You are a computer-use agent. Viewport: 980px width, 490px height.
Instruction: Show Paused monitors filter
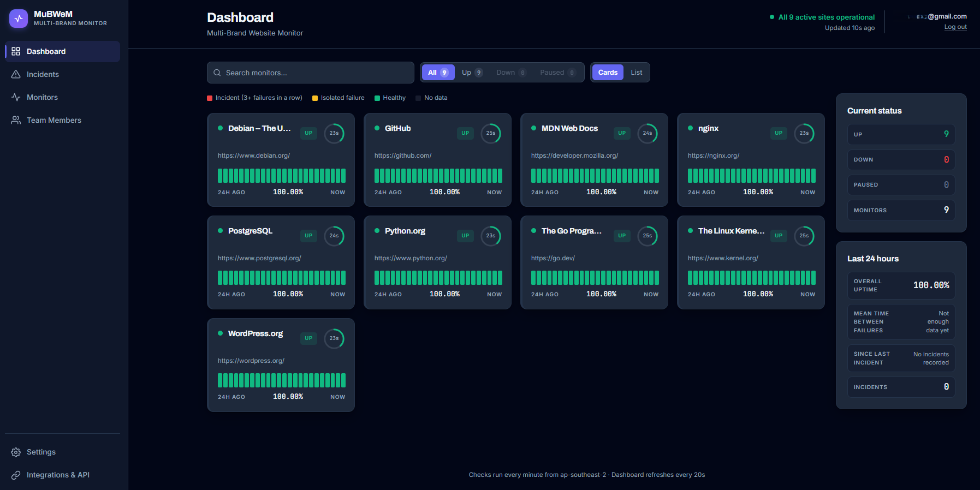coord(557,73)
